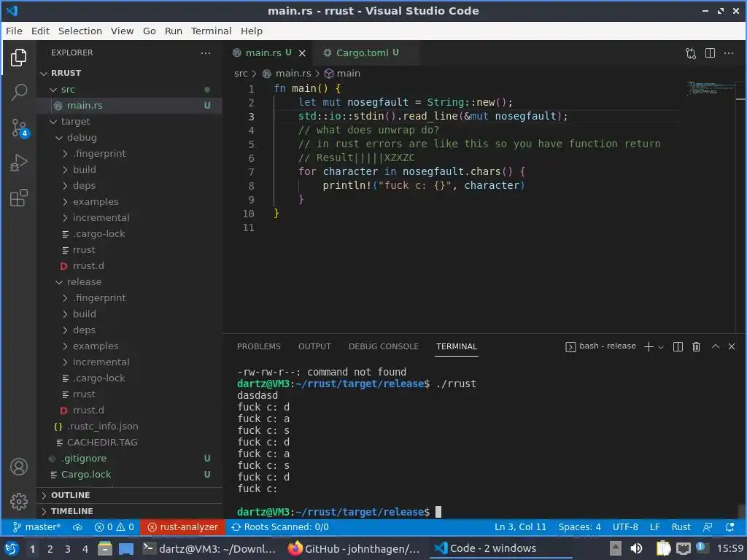Click the rust-analyzer status item
Image resolution: width=747 pixels, height=560 pixels.
tap(182, 527)
